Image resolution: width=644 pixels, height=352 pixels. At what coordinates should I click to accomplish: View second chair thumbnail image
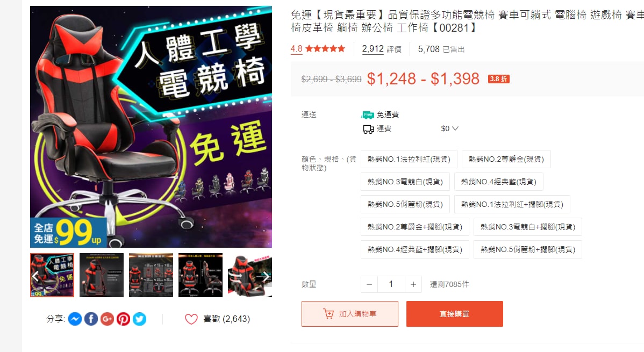pos(102,275)
